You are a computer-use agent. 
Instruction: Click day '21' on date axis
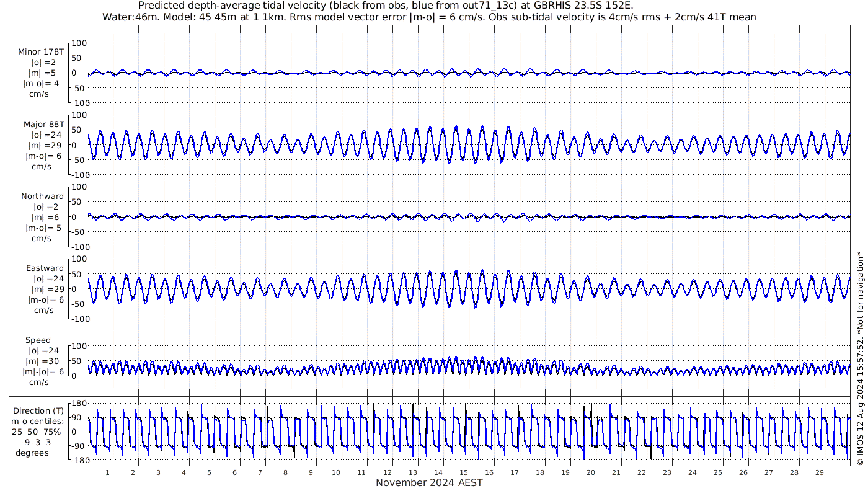click(616, 472)
